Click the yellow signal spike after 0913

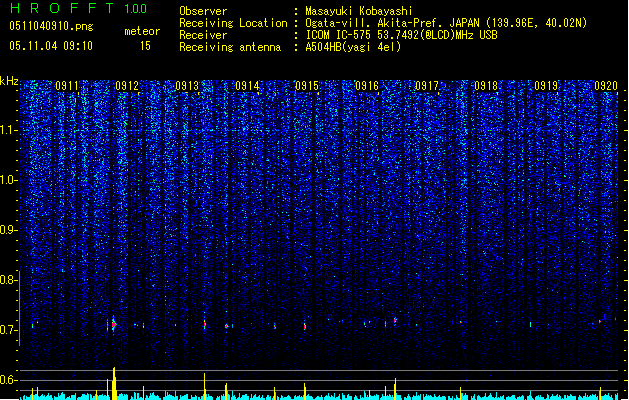click(x=205, y=386)
